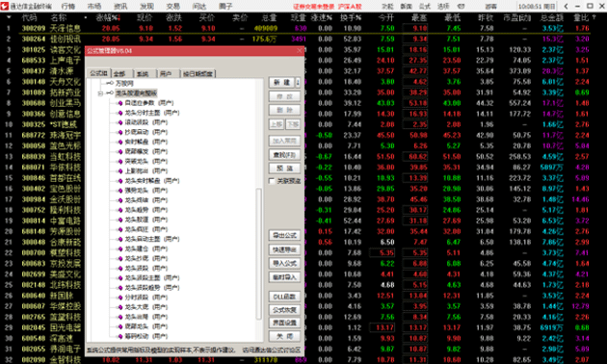
Task: Click the purple diamond icon of 龙头大底
Action: tap(120, 307)
